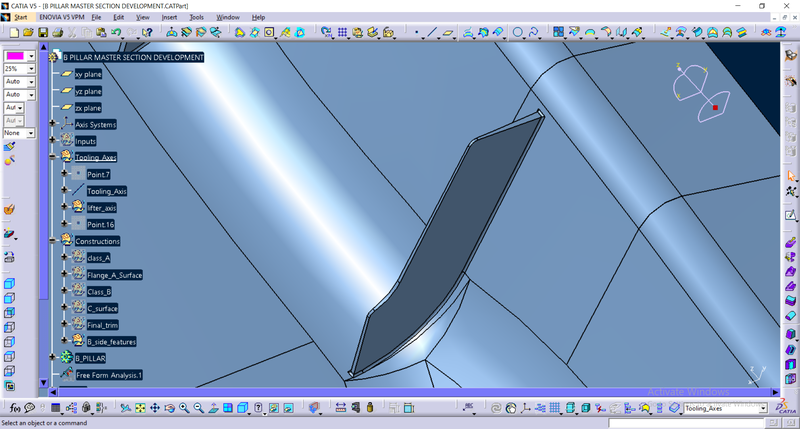800x429 pixels.
Task: Collapse the Constructions tree node
Action: tap(52, 241)
